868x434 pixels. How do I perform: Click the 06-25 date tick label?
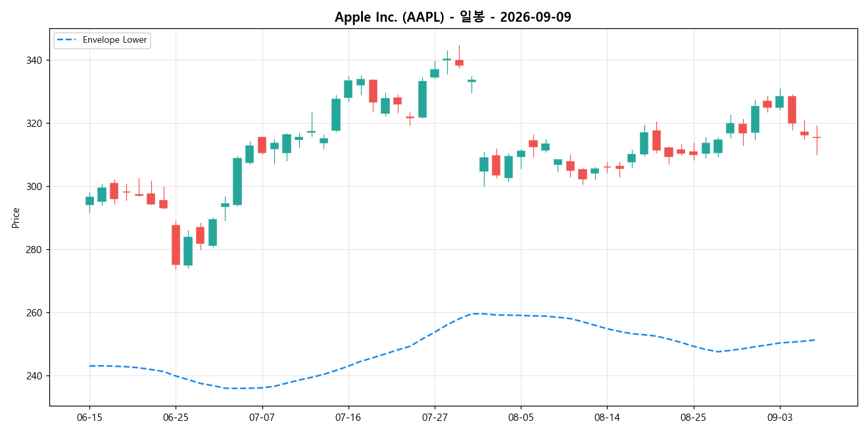[176, 418]
